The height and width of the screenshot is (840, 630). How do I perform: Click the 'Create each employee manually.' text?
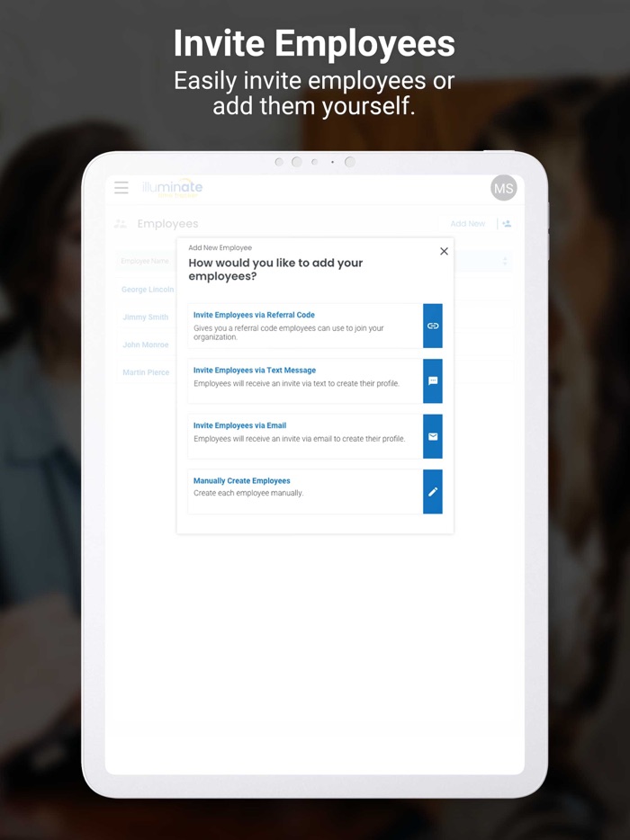[248, 493]
